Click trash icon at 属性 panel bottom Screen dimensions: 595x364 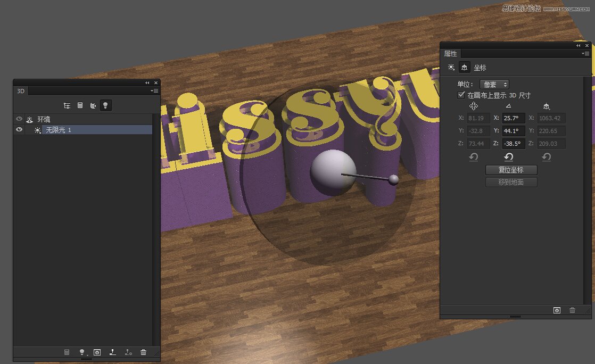coord(572,310)
